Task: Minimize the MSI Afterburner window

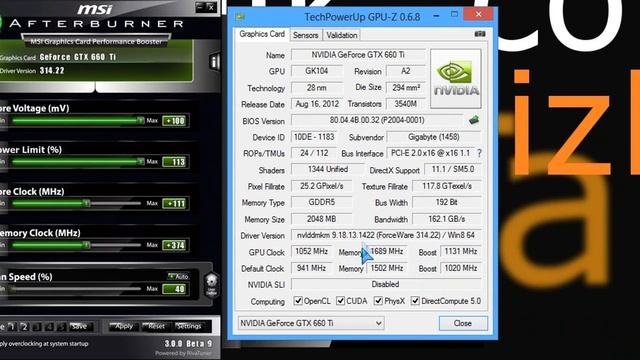Action: coord(200,7)
